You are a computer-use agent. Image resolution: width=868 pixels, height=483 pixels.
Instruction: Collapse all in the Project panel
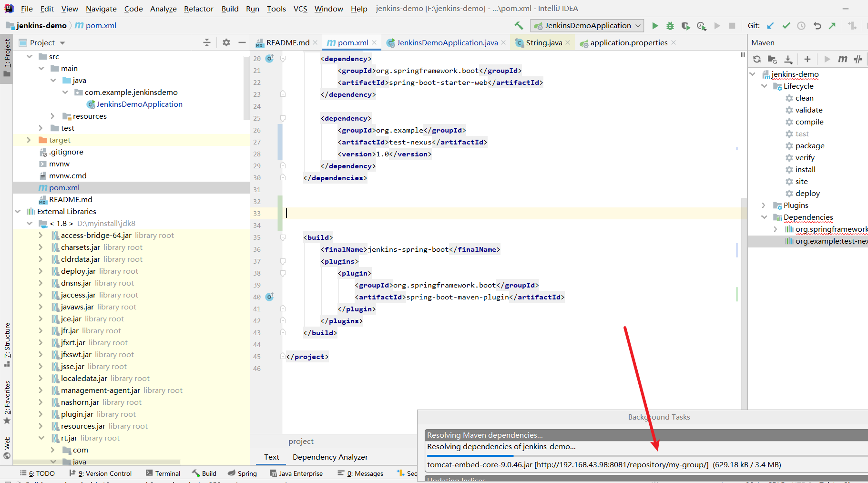tap(207, 43)
